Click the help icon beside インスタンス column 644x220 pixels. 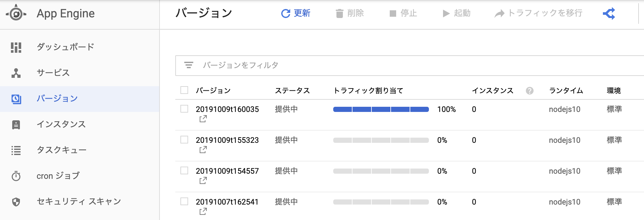click(x=530, y=91)
